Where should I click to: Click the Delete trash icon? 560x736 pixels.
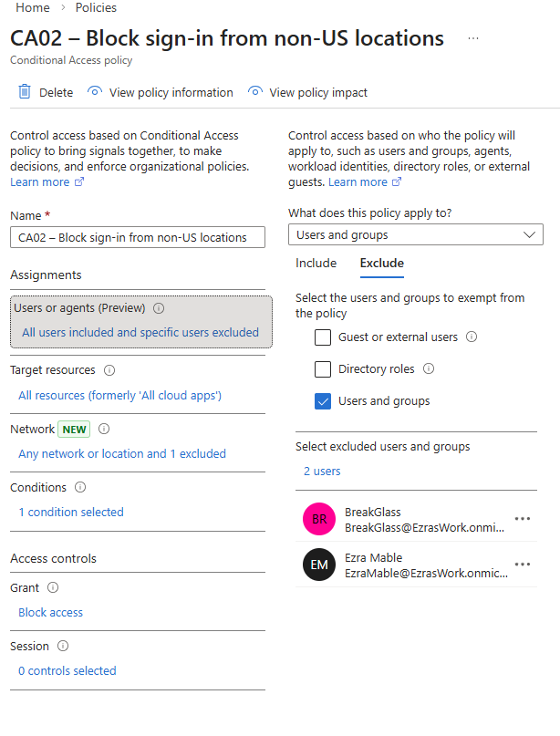(25, 92)
